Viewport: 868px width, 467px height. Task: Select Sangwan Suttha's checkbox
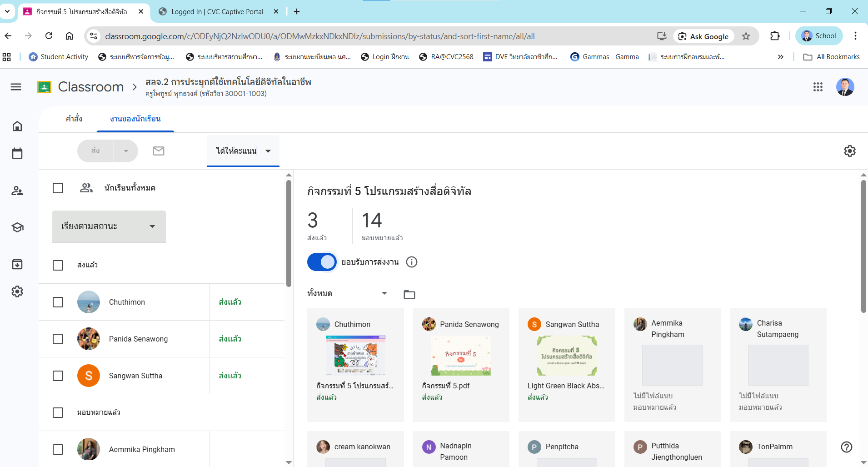58,376
